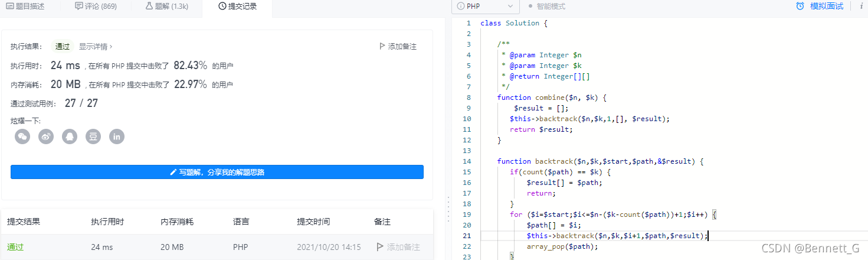The image size is (868, 260).
Task: Share result via the Douban icon
Action: 93,136
